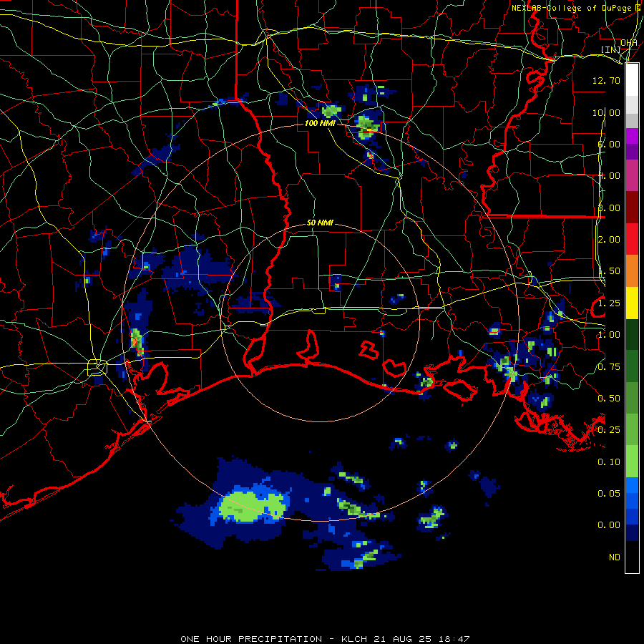This screenshot has width=644, height=644.
Task: Click the 0.05 legend value
Action: (x=608, y=494)
